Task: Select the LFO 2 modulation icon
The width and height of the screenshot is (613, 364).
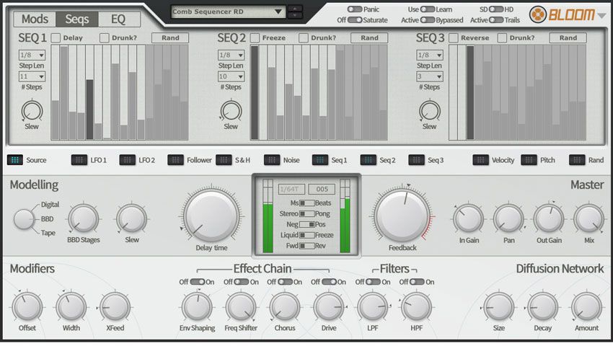Action: 128,160
